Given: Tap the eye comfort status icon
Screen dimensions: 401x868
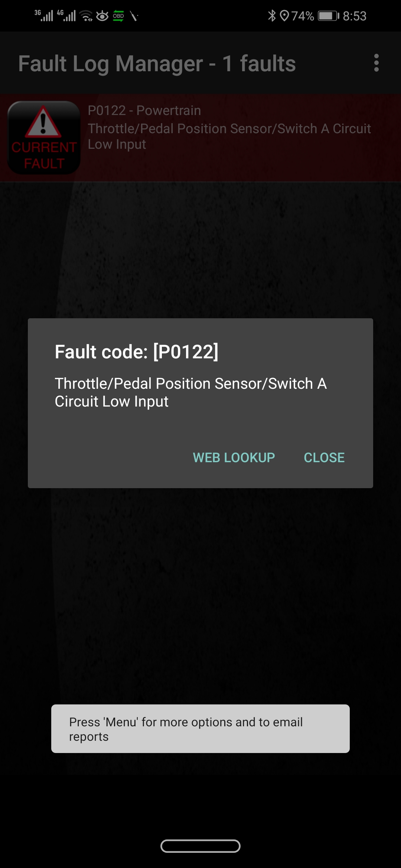Looking at the screenshot, I should 102,16.
